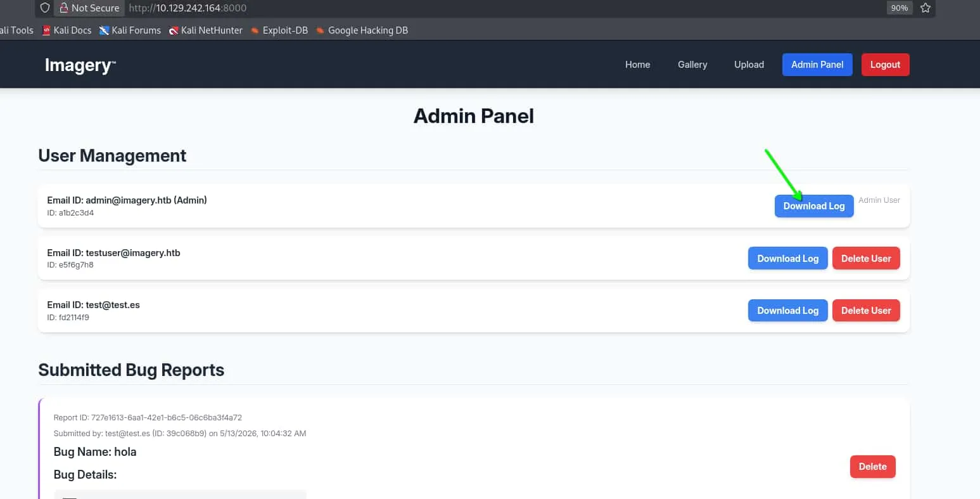
Task: Click the Submitted Bug Reports heading
Action: pos(131,370)
